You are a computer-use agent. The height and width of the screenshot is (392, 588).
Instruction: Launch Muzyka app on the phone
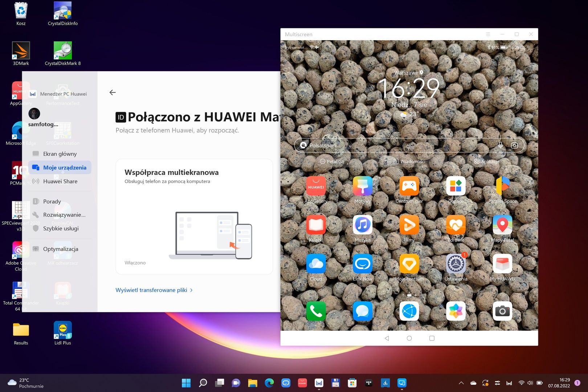[x=363, y=225]
